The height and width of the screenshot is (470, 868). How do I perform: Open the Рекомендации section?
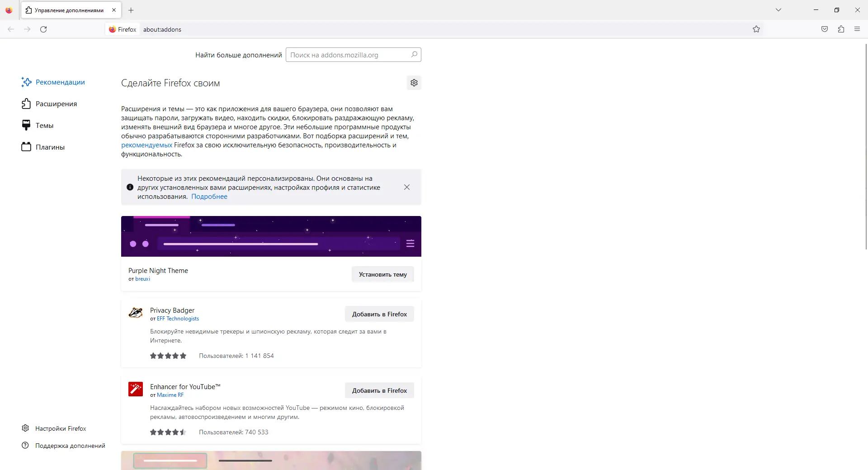tap(53, 82)
